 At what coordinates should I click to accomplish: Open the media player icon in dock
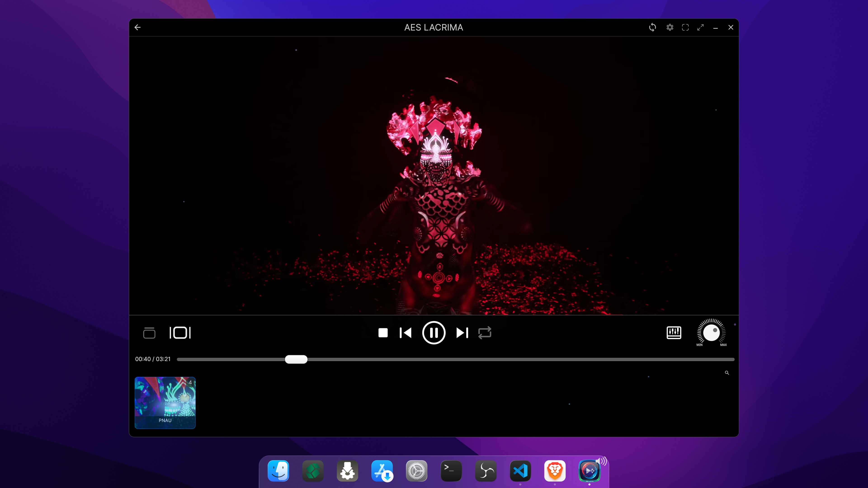589,471
